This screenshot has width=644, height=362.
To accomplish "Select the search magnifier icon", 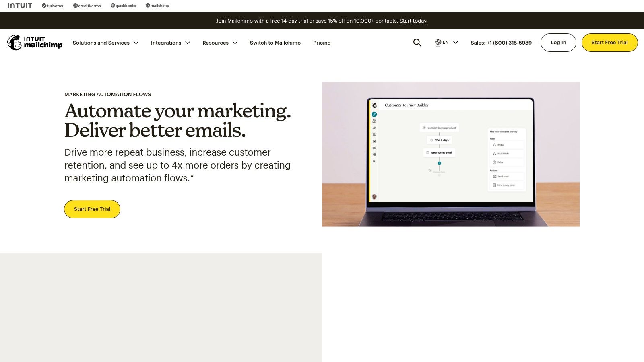I will (x=417, y=43).
